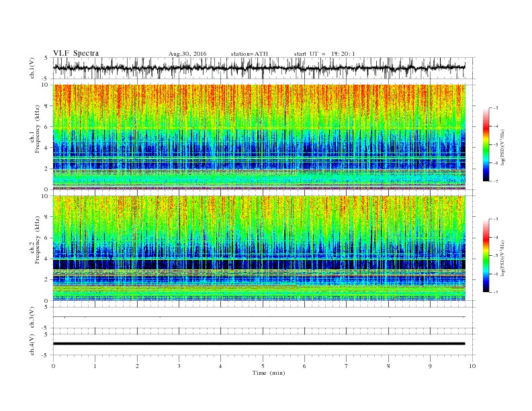This screenshot has width=532, height=411.
Task: Click the ch.1 spectrogram color scale bar
Action: point(486,145)
